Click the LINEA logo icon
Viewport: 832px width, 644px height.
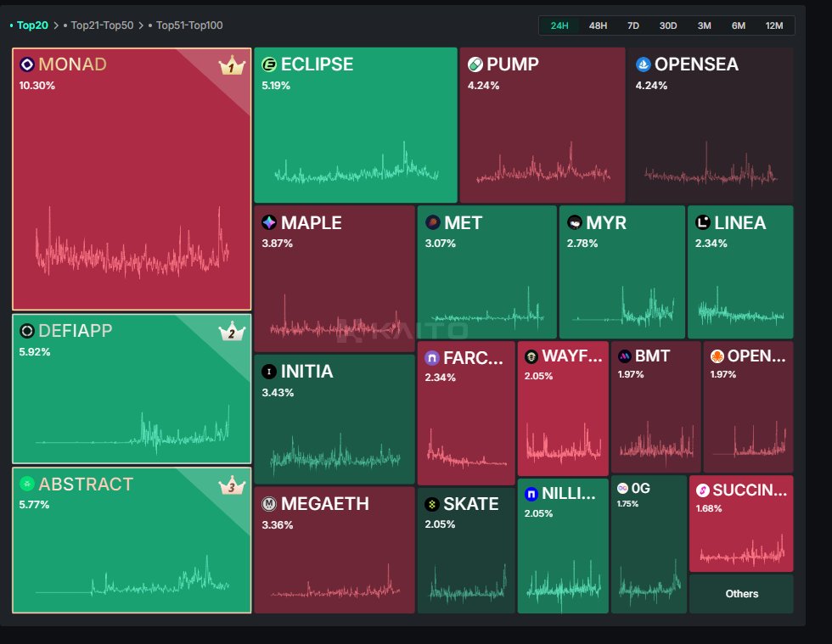point(703,222)
